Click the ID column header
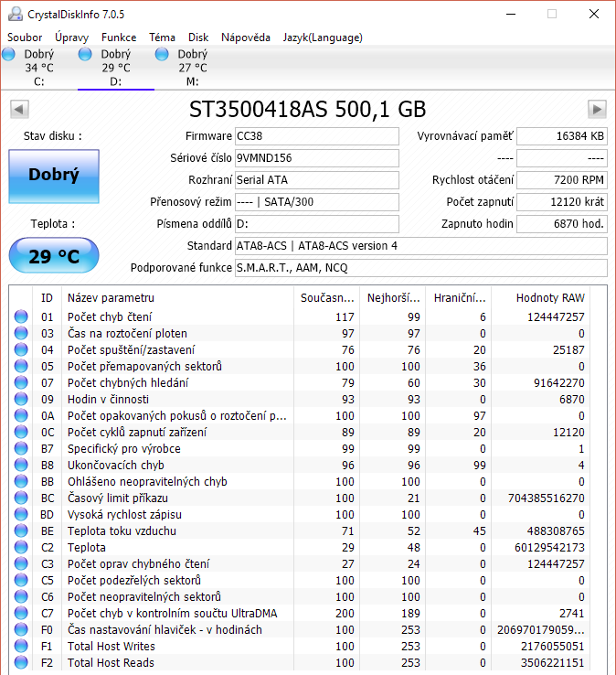 pos(47,297)
